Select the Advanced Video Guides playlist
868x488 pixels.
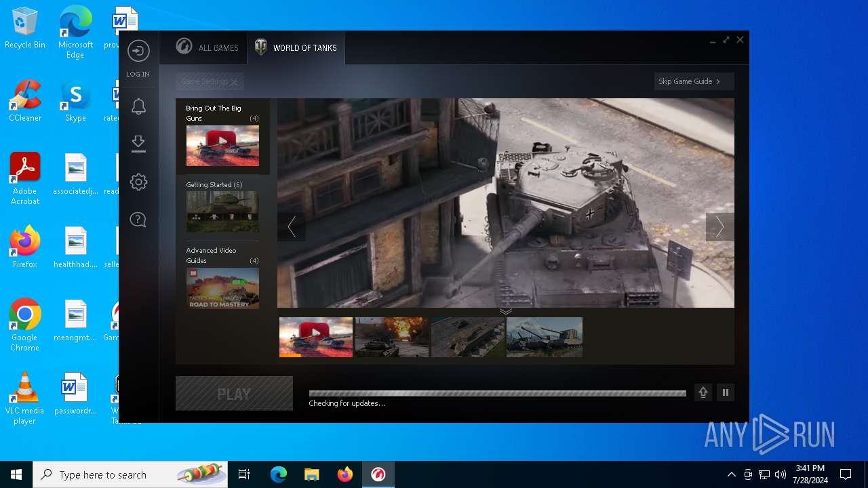tap(222, 277)
